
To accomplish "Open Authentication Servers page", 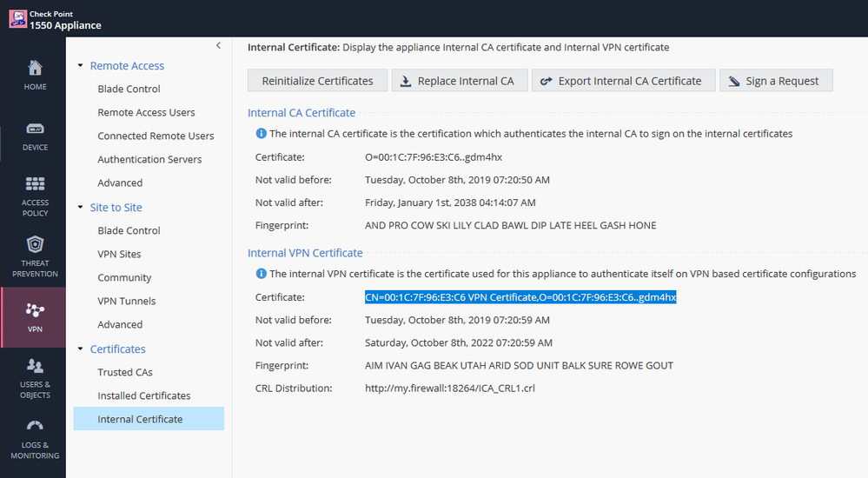I will point(149,160).
